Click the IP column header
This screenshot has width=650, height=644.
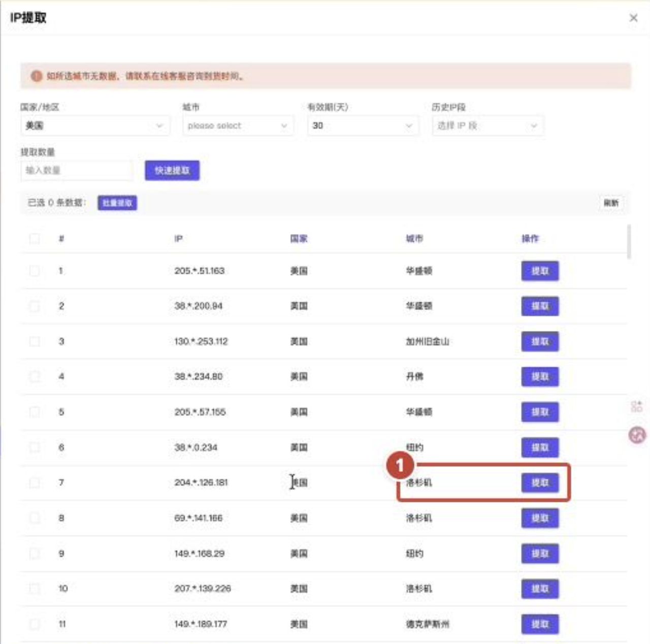(178, 238)
